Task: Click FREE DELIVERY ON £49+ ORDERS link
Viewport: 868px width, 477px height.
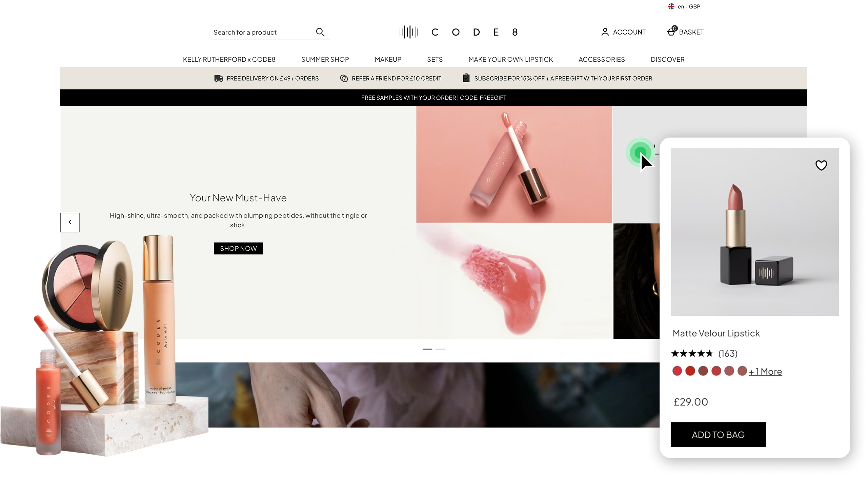Action: point(272,79)
